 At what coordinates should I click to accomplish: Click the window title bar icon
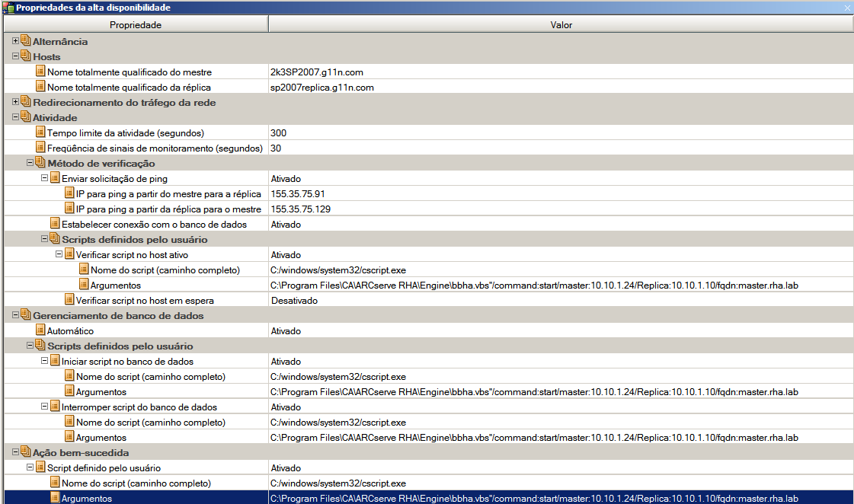[8, 8]
